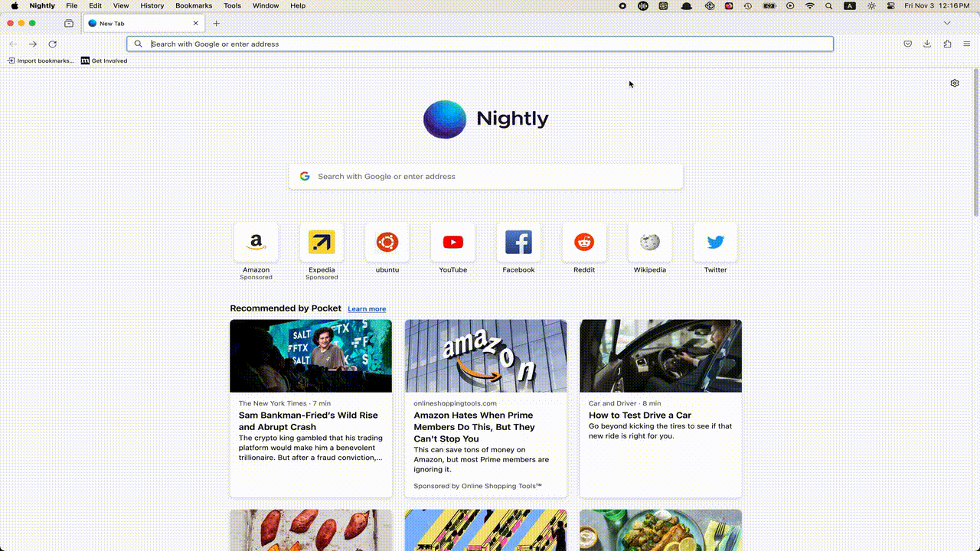Viewport: 980px width, 551px height.
Task: Expand the list all tabs chevron
Action: (x=947, y=24)
